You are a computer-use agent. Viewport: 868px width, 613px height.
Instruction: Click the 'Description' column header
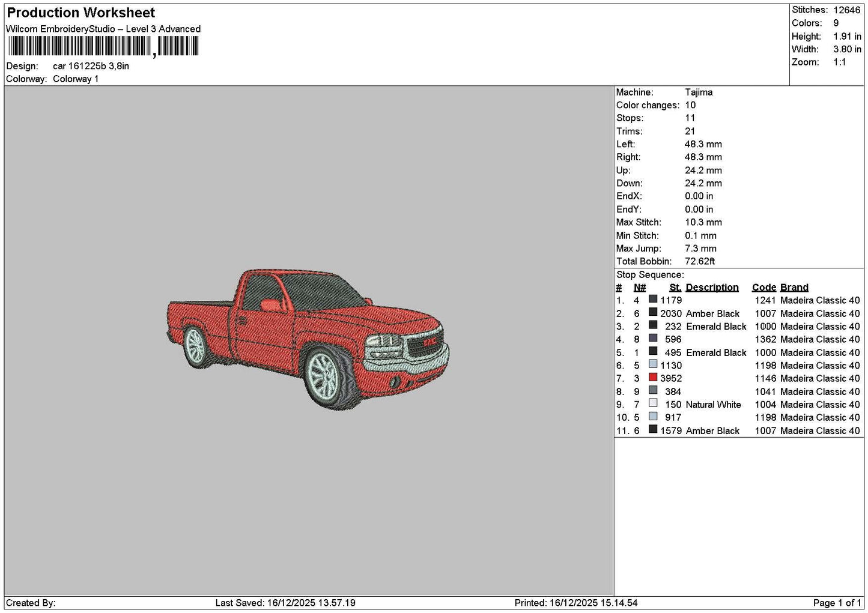[712, 288]
